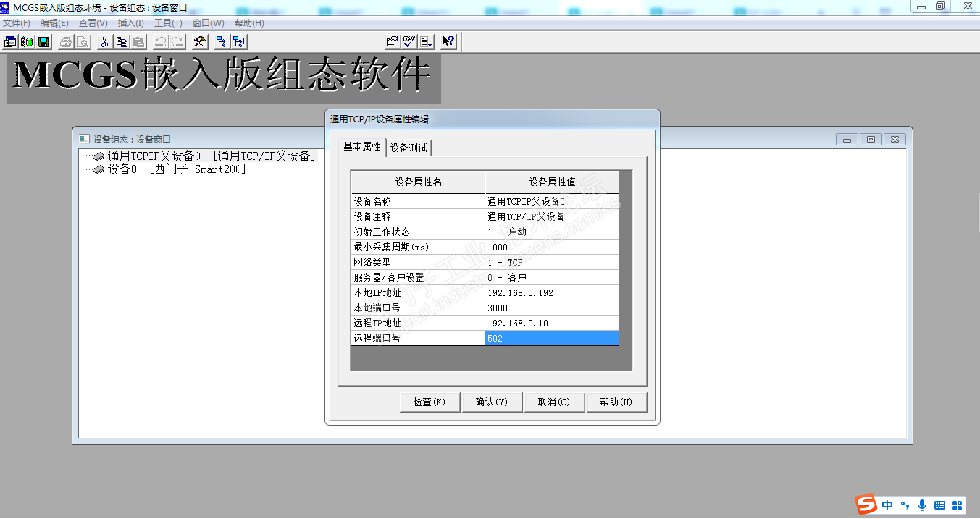Edit the 最小采集周期 value 1000
The width and height of the screenshot is (980, 519).
tap(552, 247)
